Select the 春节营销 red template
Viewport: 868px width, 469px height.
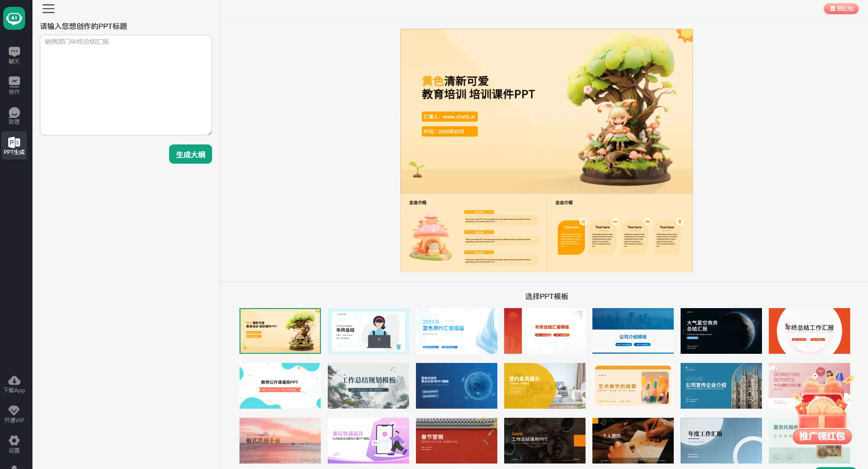[456, 441]
